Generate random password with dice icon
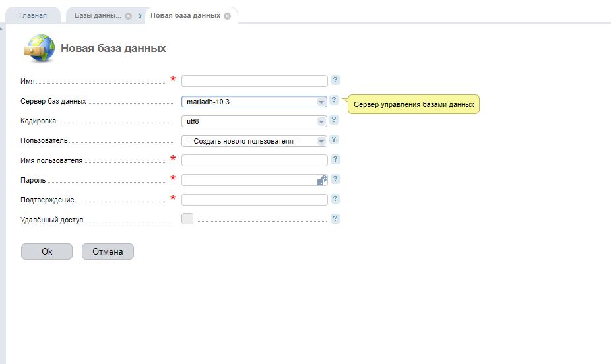This screenshot has height=364, width=611. (322, 180)
